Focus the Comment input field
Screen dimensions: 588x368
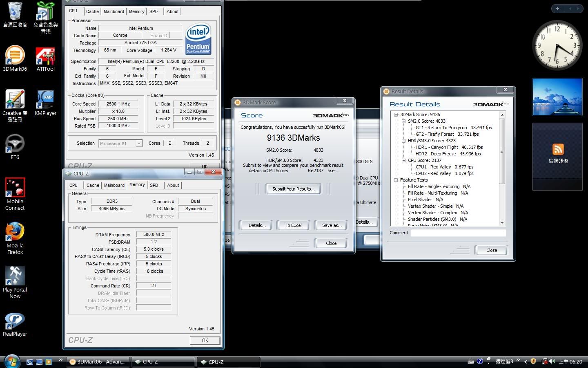458,233
